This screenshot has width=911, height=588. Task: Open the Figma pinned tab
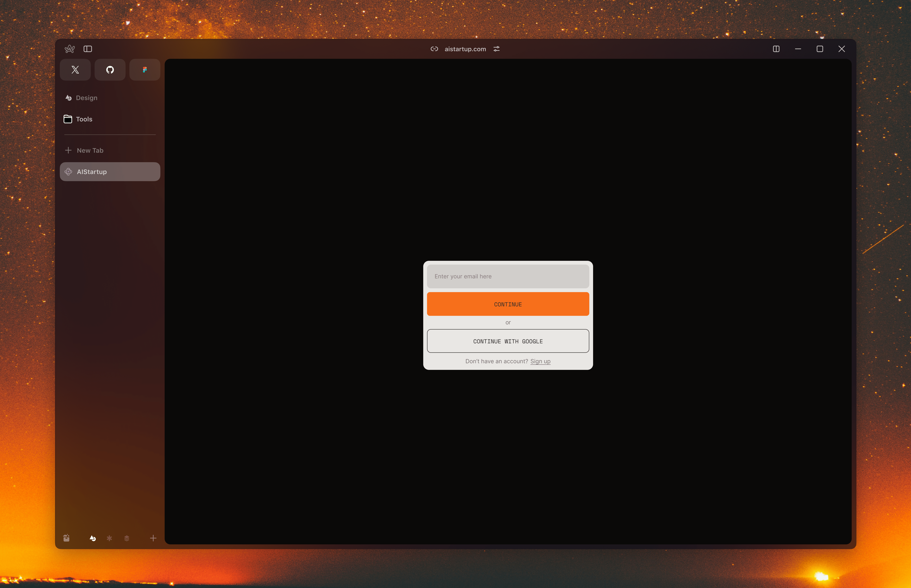(x=144, y=70)
